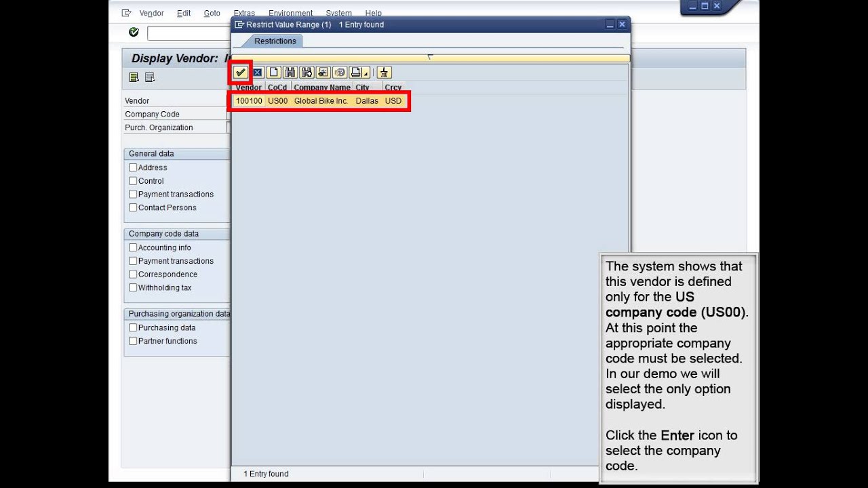Click the Vendor column header

coord(248,87)
